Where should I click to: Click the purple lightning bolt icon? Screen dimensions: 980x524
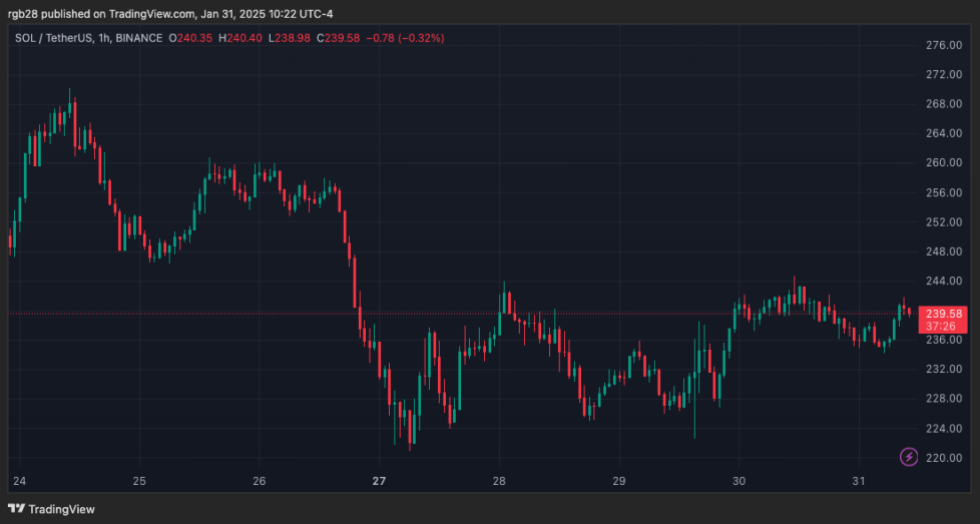(909, 457)
